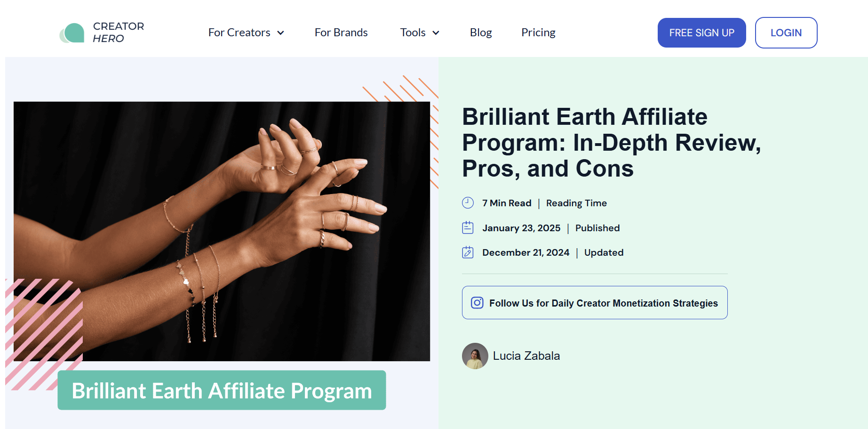Open the Pricing page
868x429 pixels.
pos(538,32)
